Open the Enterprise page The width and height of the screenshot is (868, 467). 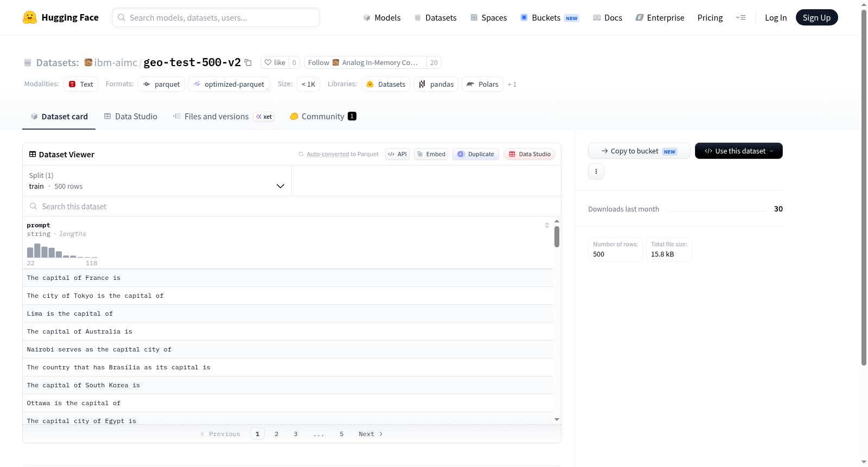[660, 17]
